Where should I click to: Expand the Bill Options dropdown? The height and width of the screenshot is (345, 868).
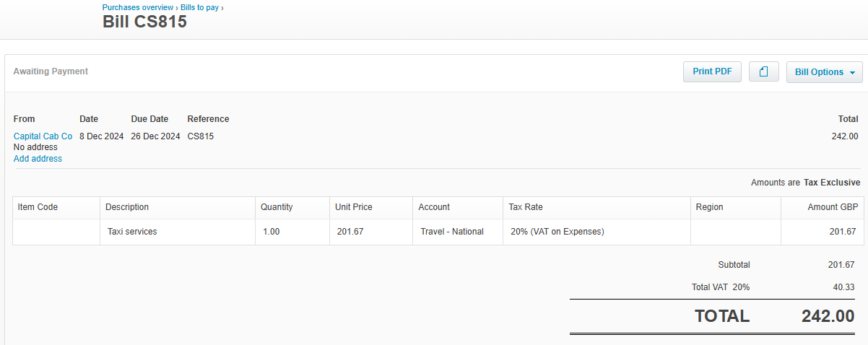point(824,72)
